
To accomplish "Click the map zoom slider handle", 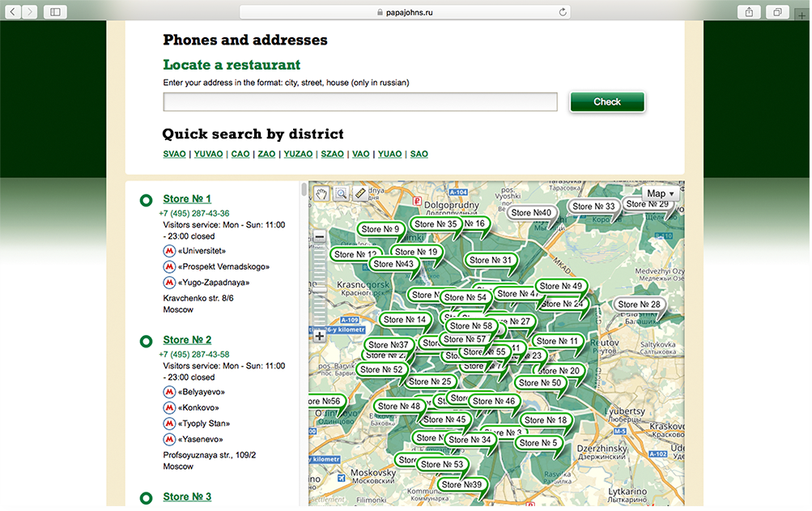I will pos(320,289).
